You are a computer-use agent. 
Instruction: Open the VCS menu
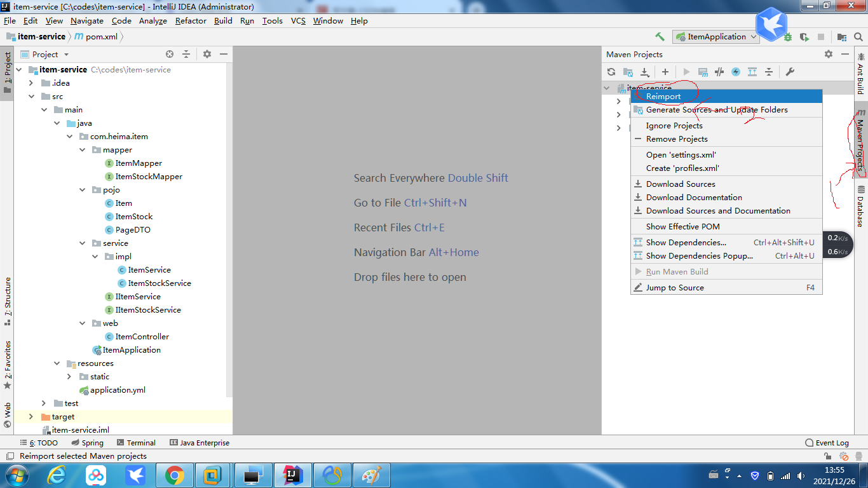(x=298, y=21)
